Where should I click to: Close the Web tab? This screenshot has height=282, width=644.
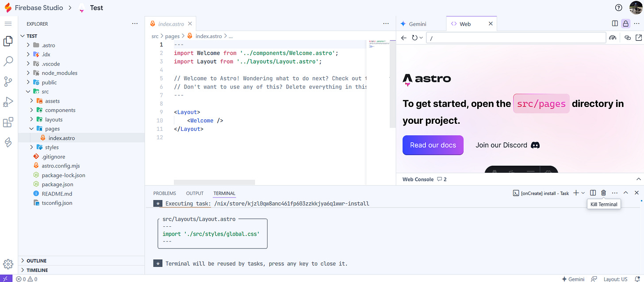pyautogui.click(x=491, y=24)
